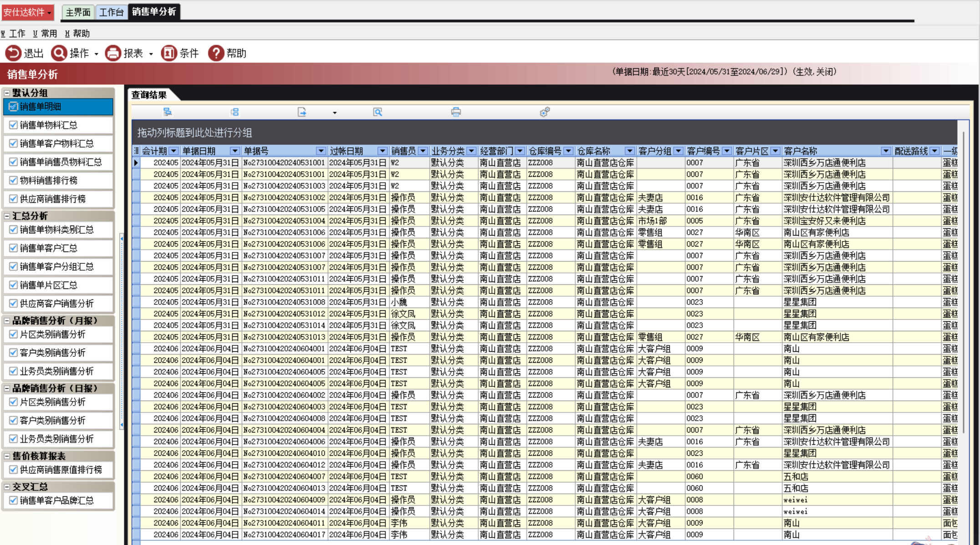Click the find/search magnifier icon in results toolbar

(x=378, y=112)
